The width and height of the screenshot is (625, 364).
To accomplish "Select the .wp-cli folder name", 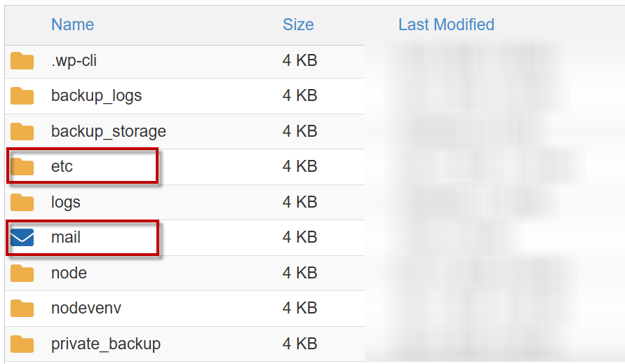I will coord(74,61).
